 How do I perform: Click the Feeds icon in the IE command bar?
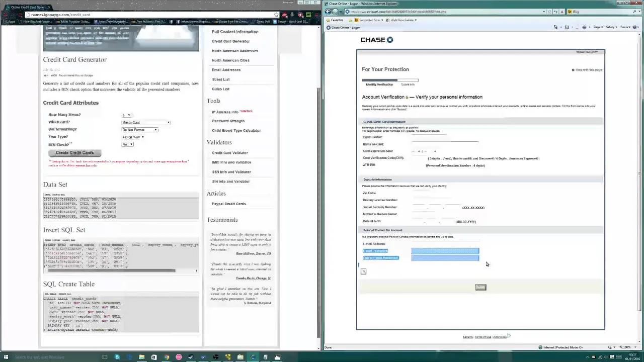[567, 27]
